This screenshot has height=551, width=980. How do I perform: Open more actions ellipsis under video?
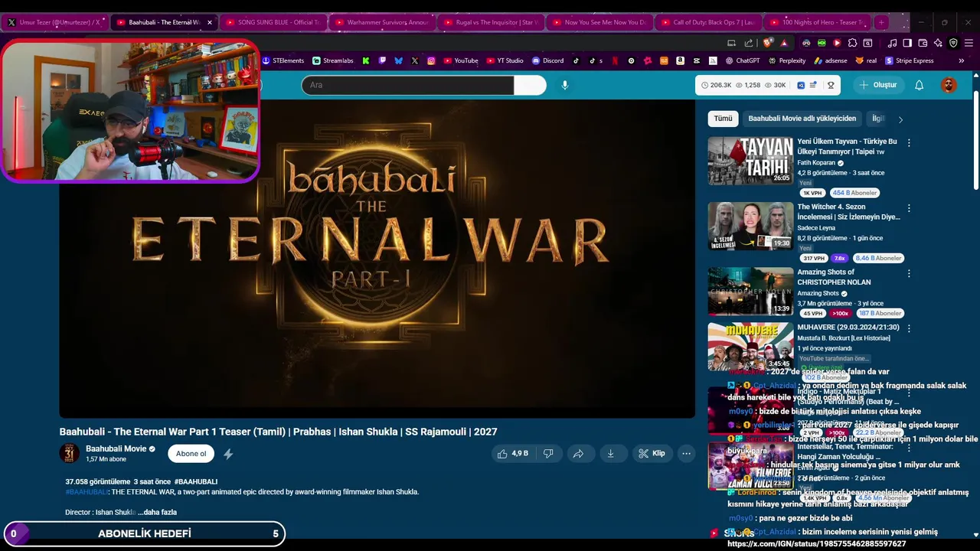pos(687,453)
